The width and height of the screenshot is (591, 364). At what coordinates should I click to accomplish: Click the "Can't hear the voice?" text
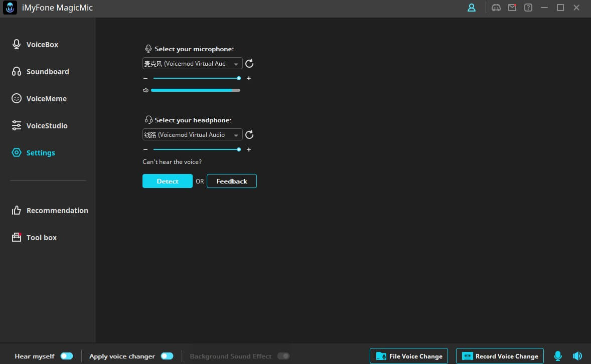point(172,161)
